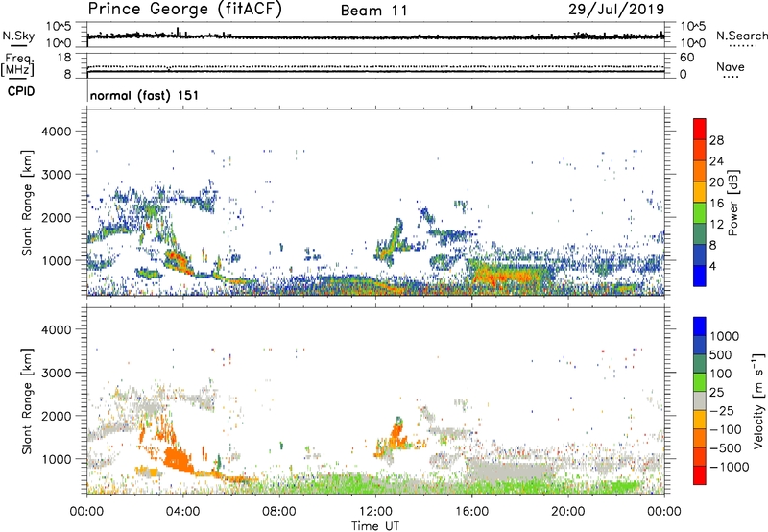Click the orange velocity patch near 03:30 UT
The width and height of the screenshot is (768, 532).
coord(177,458)
